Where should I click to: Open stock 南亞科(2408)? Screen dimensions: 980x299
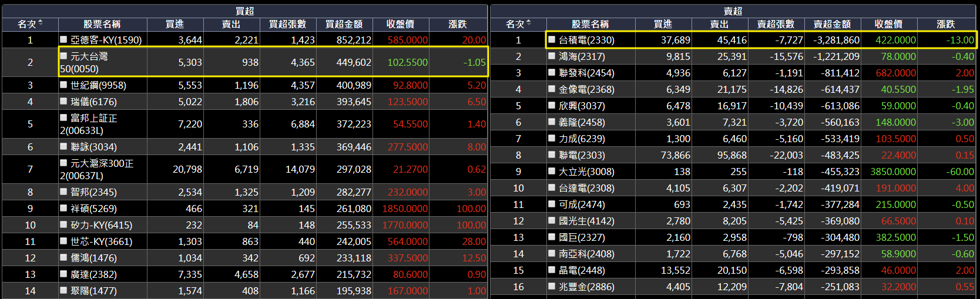pos(587,254)
